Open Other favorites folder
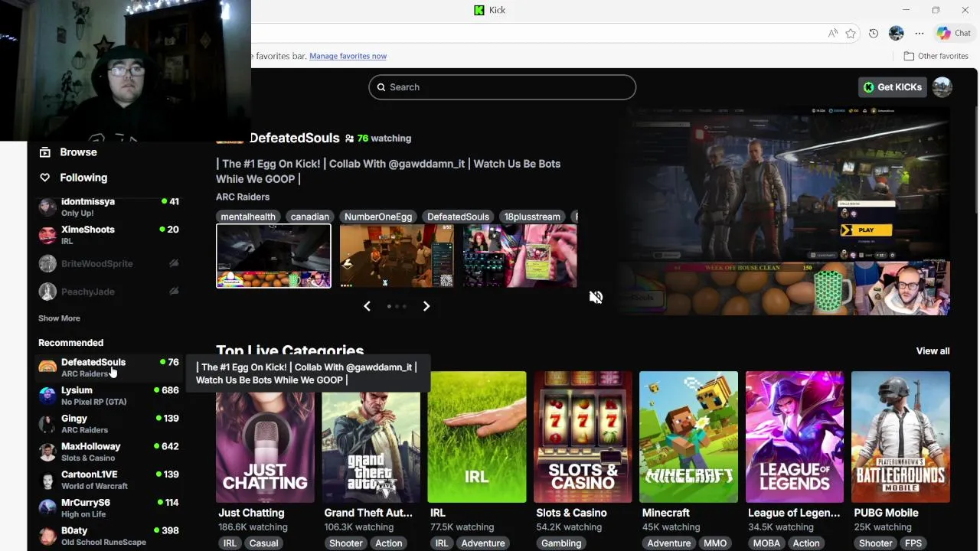The height and width of the screenshot is (551, 980). [936, 56]
